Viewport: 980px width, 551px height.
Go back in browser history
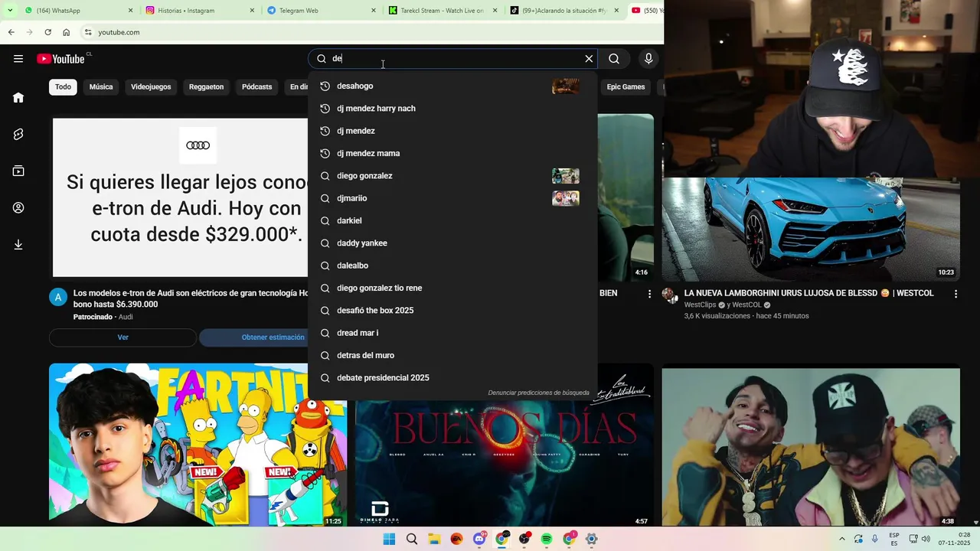pos(11,32)
